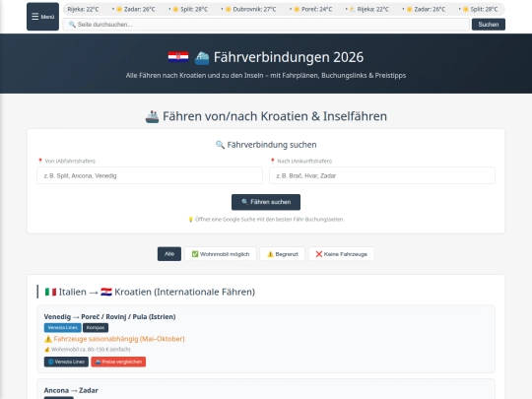Screen dimensions: 532x399
Task: Click the Von (Abfahrtshafen) departure input
Action: [x=150, y=175]
